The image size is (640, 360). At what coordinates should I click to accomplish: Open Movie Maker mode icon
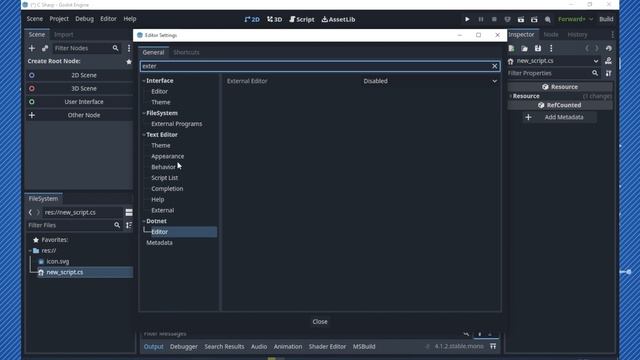point(548,19)
